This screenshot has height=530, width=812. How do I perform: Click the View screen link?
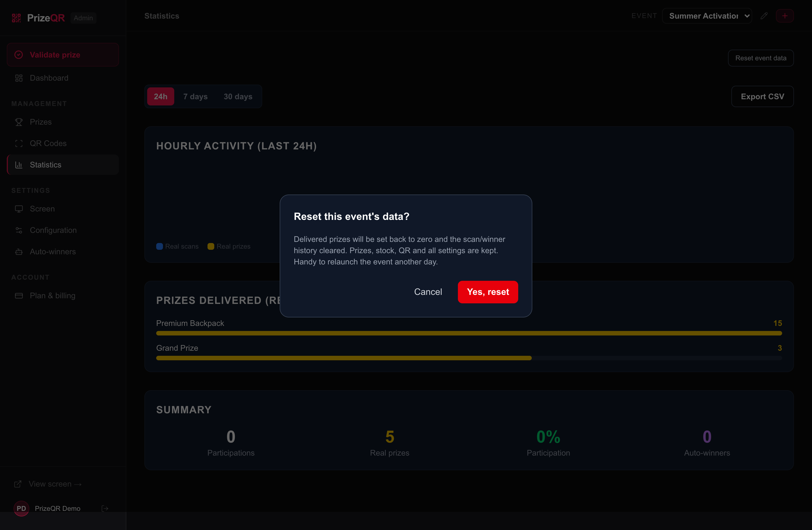55,484
